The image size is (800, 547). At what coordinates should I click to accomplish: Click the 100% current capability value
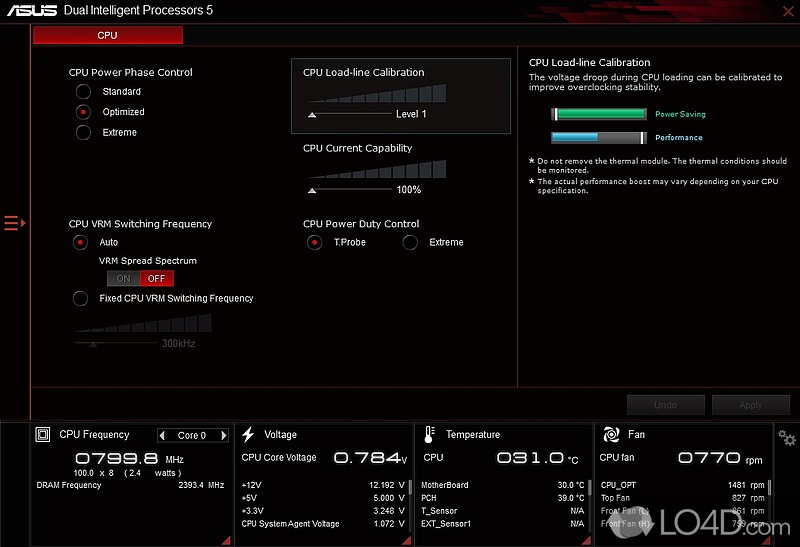[409, 190]
